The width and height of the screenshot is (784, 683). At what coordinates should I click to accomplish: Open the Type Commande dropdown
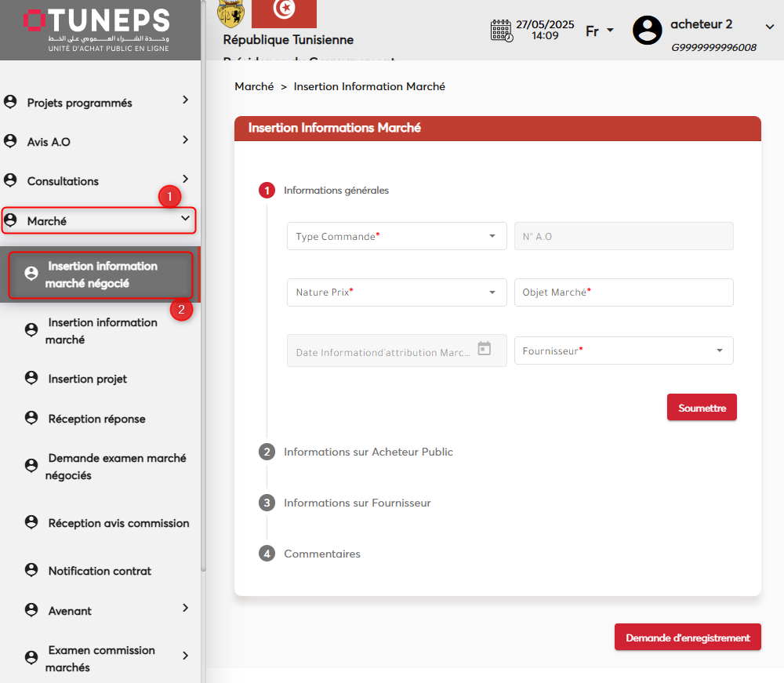397,236
